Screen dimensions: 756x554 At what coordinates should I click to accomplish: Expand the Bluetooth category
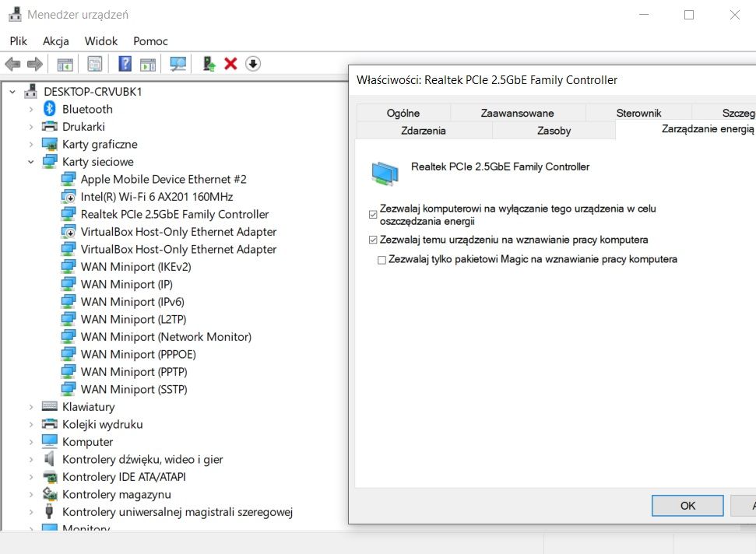(31, 110)
